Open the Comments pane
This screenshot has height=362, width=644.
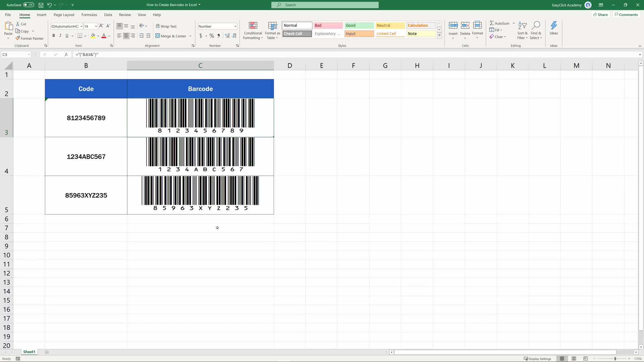(626, 14)
